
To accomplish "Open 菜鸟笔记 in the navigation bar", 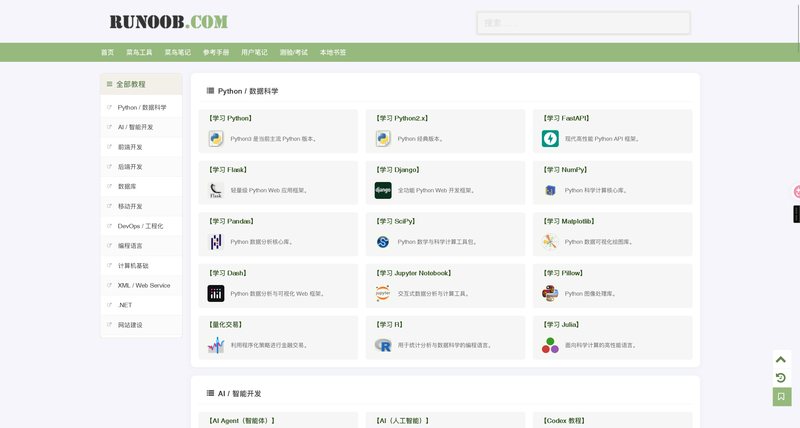I will [178, 53].
